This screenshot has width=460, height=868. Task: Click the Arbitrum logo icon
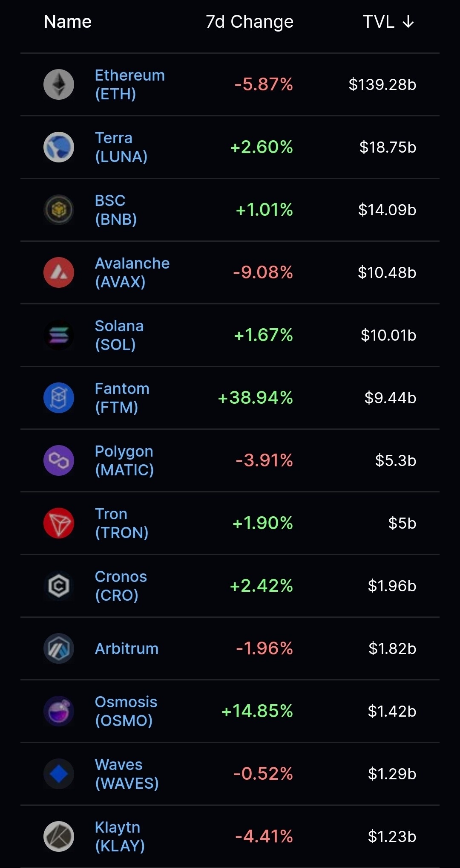[x=59, y=648]
